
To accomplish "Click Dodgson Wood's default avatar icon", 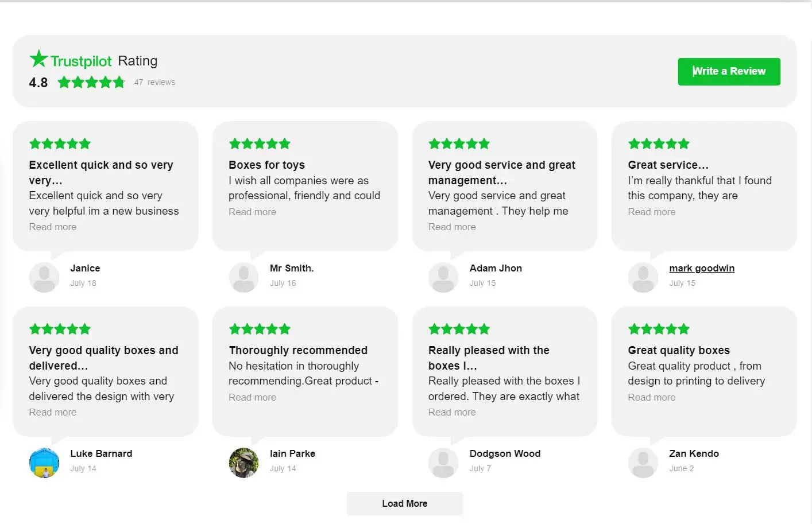I will (443, 463).
